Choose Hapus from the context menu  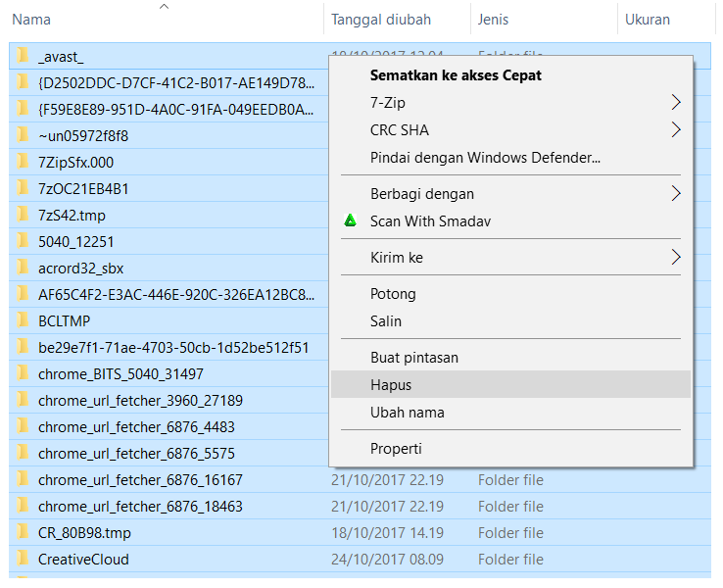tap(391, 385)
